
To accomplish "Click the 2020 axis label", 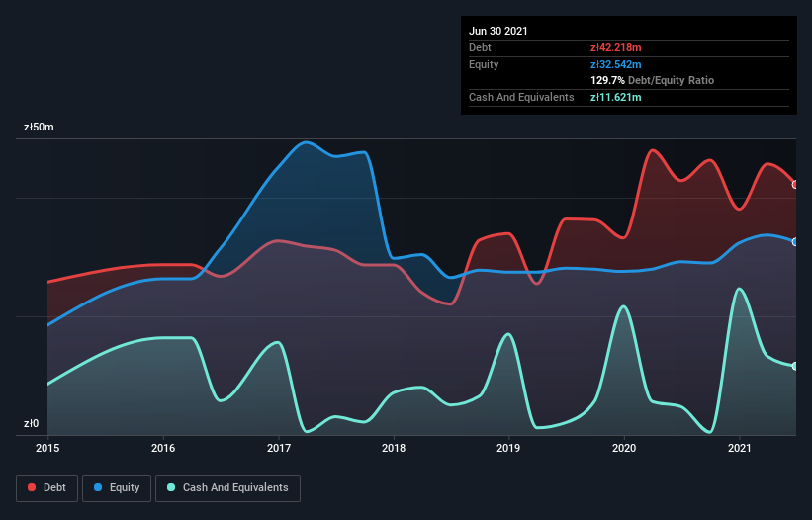I will (624, 448).
